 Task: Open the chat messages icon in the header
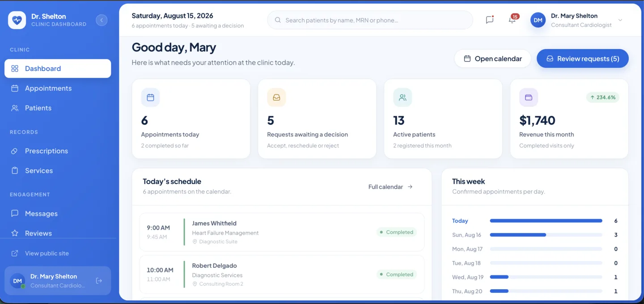490,20
